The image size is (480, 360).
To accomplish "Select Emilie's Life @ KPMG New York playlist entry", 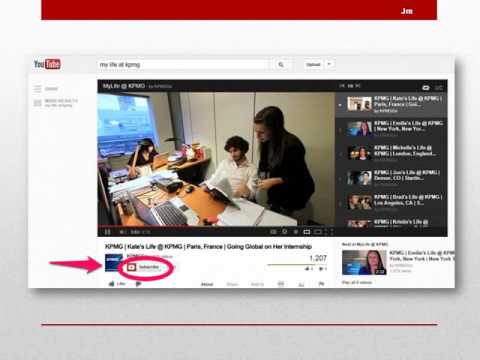I will [x=391, y=129].
